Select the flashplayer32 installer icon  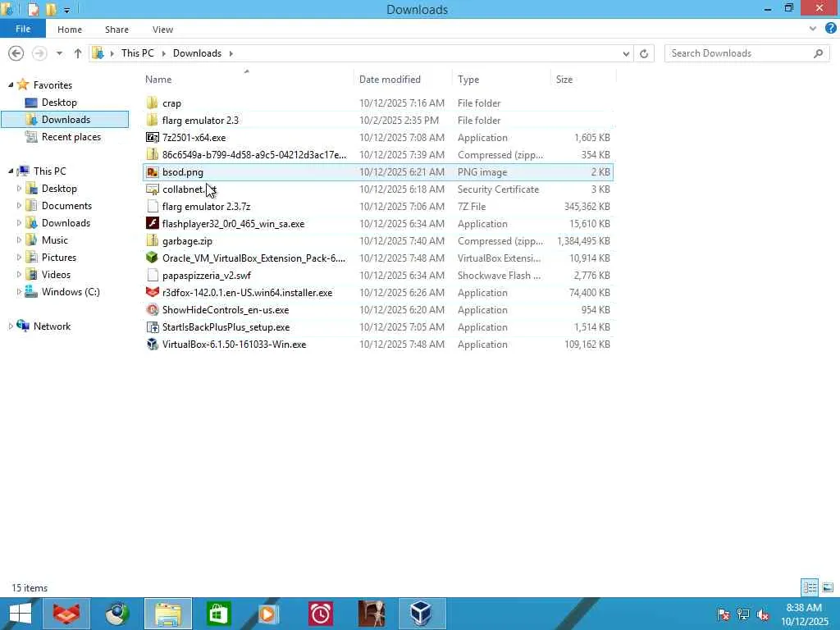(152, 223)
